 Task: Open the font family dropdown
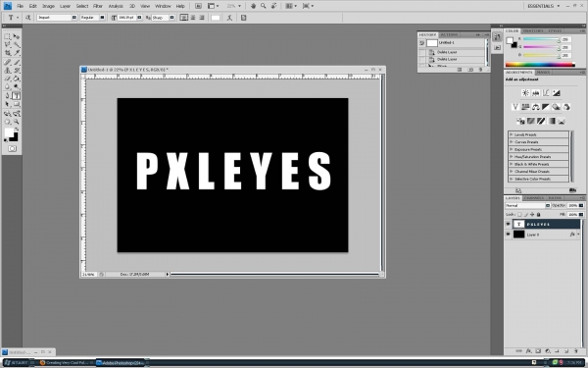pos(74,18)
